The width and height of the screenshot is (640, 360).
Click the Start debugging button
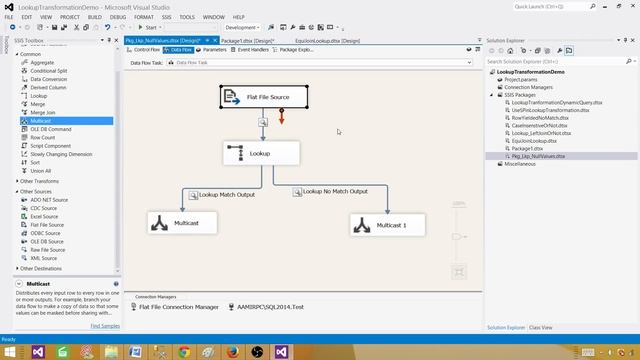[147, 27]
